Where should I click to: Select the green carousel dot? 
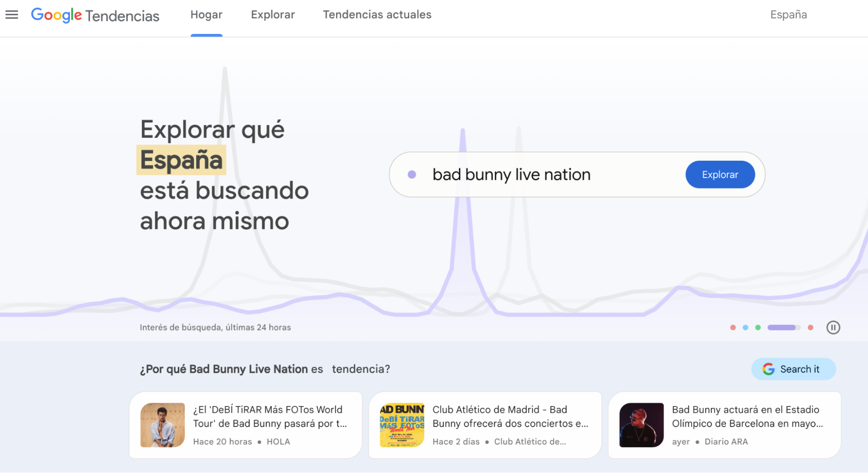pos(759,327)
